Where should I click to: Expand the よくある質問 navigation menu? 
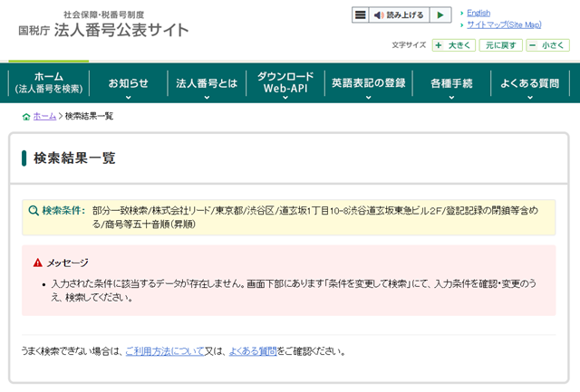[x=530, y=83]
